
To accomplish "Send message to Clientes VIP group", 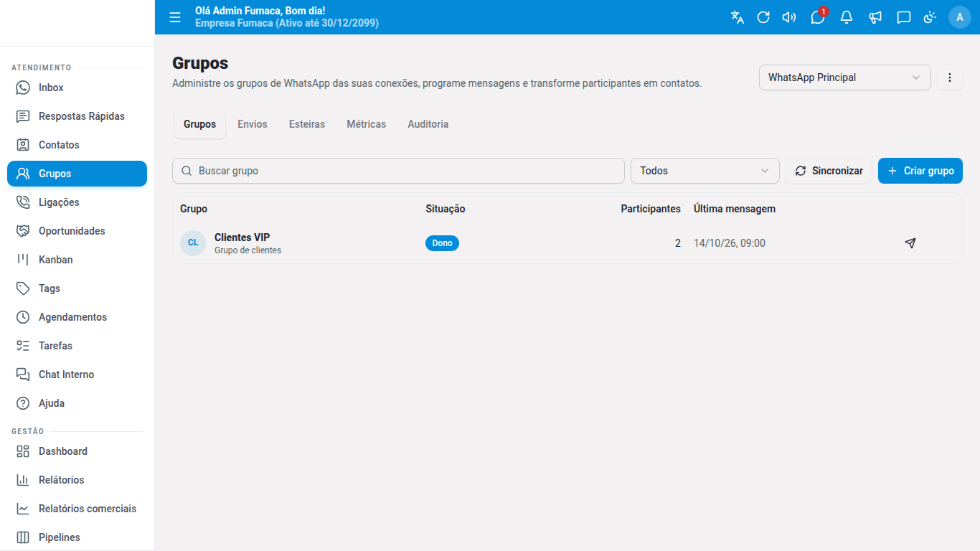I will point(910,243).
